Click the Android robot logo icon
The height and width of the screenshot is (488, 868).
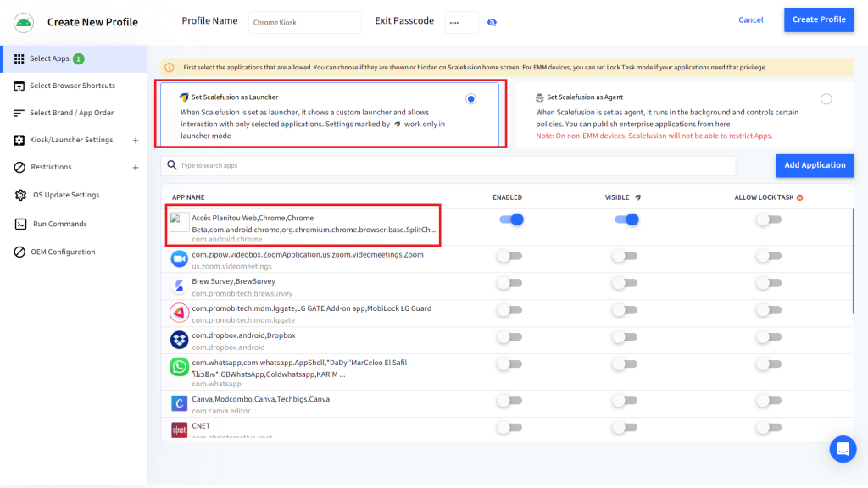point(24,22)
